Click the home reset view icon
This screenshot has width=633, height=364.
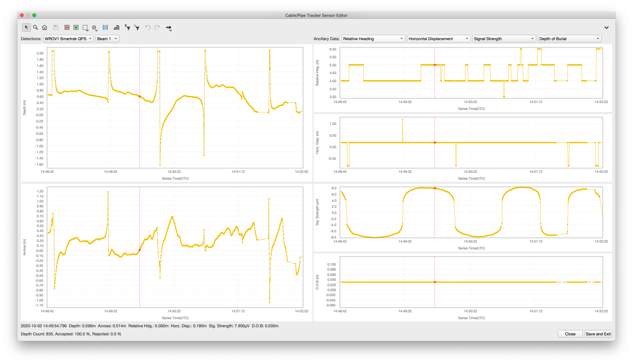click(x=45, y=28)
